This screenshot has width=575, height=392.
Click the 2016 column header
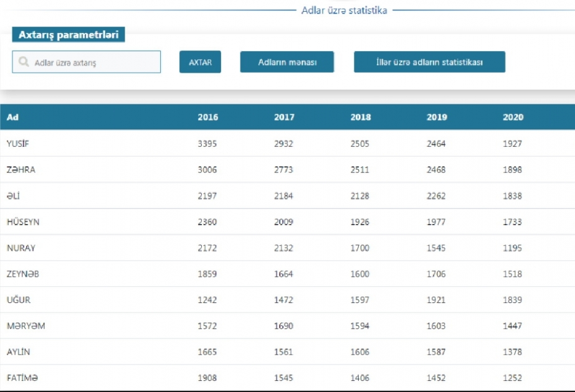tap(208, 117)
